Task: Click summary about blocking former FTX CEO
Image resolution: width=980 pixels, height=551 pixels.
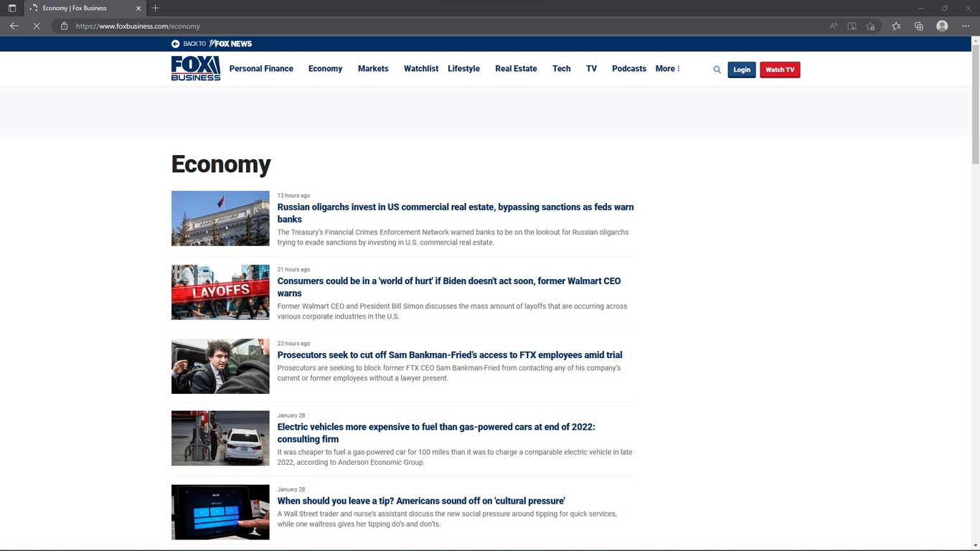Action: pyautogui.click(x=449, y=373)
